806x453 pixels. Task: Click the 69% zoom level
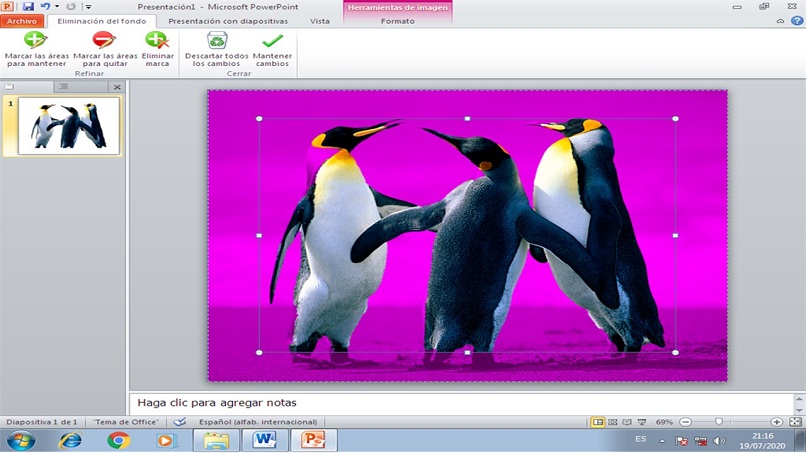[x=664, y=422]
